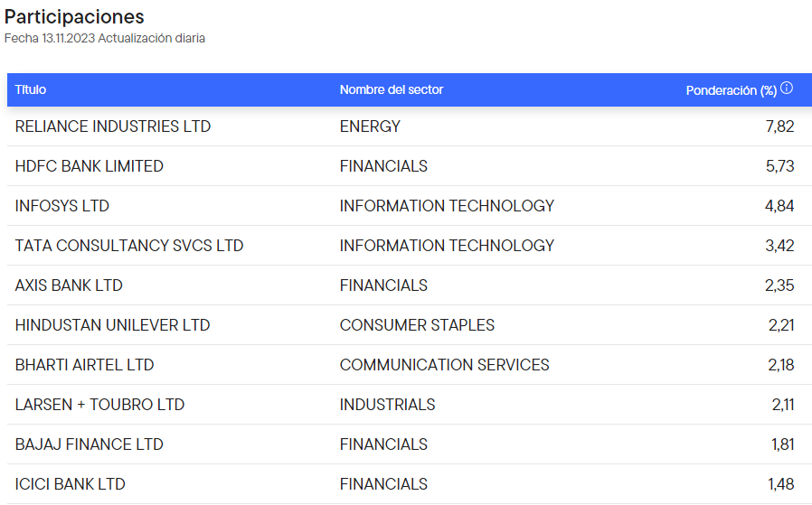
Task: Click BAJAJ FINANCE LTD in the list
Action: (90, 444)
